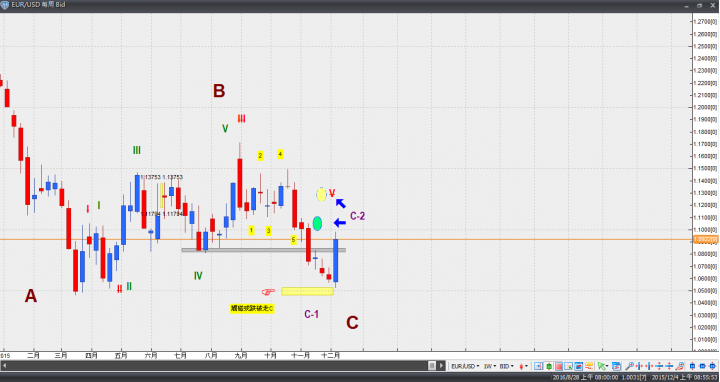Open the candlestick chart type dropdown
This screenshot has width=720, height=382.
point(523,366)
